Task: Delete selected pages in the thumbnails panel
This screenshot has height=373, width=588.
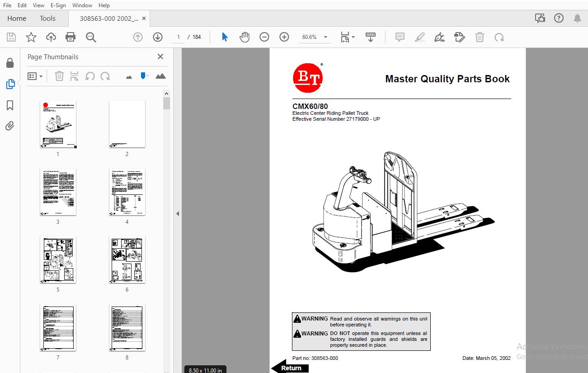Action: tap(59, 76)
